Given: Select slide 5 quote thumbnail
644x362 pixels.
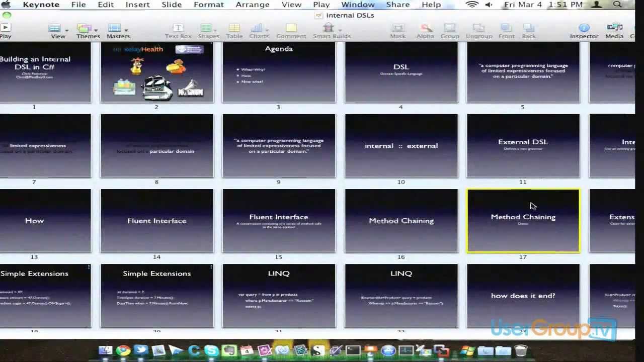Looking at the screenshot, I should pyautogui.click(x=523, y=72).
